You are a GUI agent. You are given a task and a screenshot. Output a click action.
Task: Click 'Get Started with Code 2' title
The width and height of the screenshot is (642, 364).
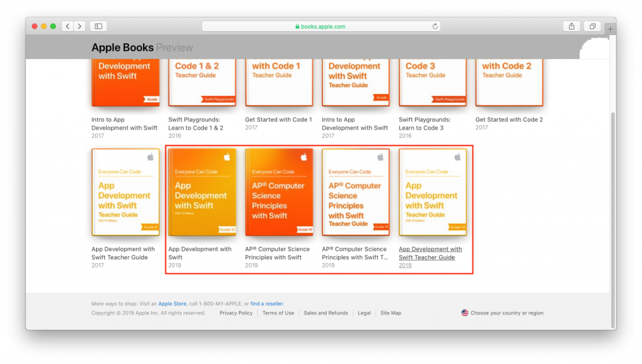509,120
